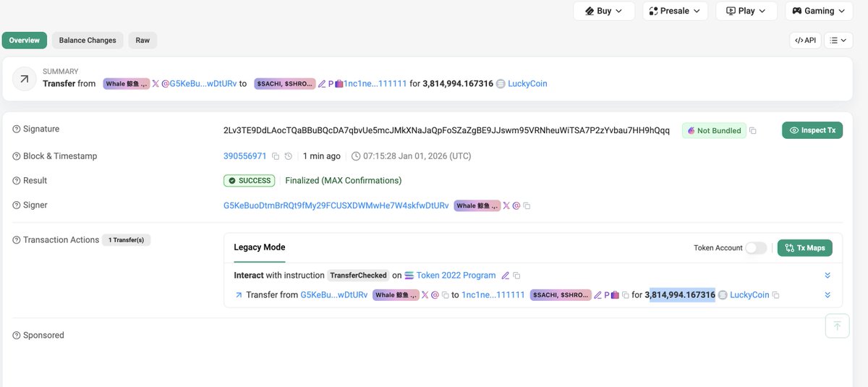Open G5KeBu...wDtURv in transfer row
The height and width of the screenshot is (387, 868).
[334, 295]
